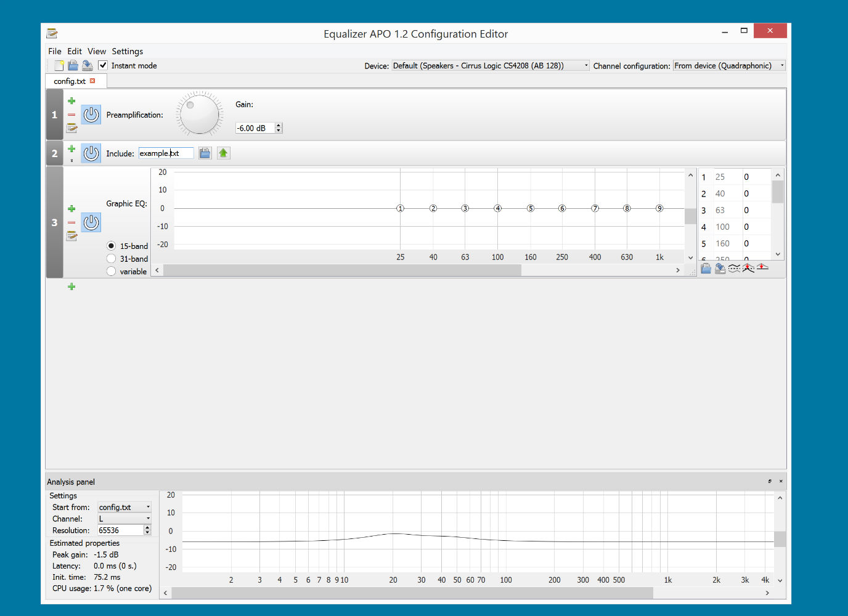The height and width of the screenshot is (616, 848).
Task: Click the gain cell for band 100
Action: pos(756,227)
